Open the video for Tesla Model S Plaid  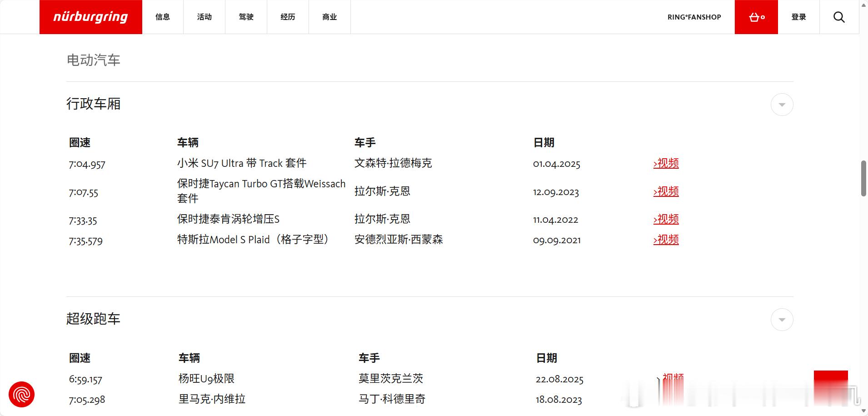665,240
